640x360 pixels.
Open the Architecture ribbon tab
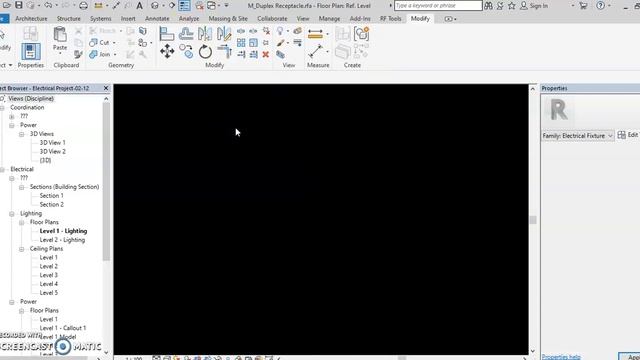click(31, 19)
